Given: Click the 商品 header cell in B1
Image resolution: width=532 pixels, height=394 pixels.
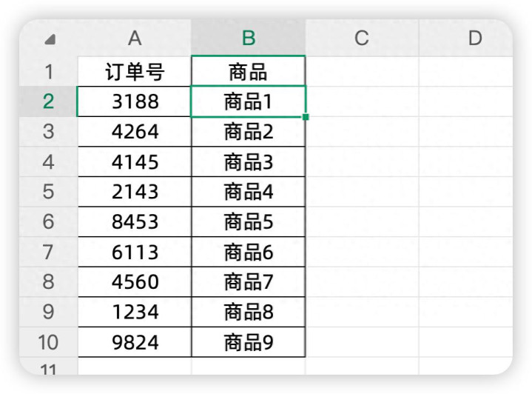Looking at the screenshot, I should point(249,72).
